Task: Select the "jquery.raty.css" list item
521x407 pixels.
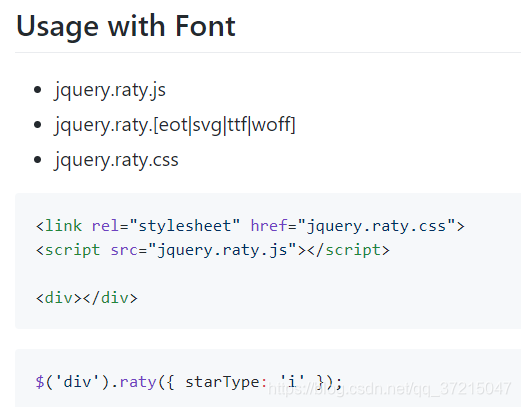Action: [x=116, y=160]
